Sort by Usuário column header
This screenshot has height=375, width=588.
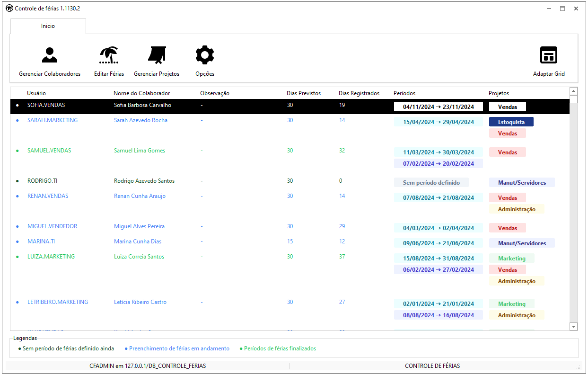(36, 93)
